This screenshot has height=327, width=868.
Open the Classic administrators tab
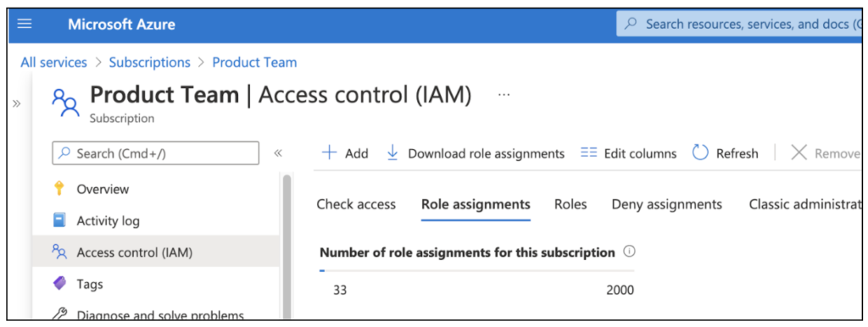[x=804, y=205]
